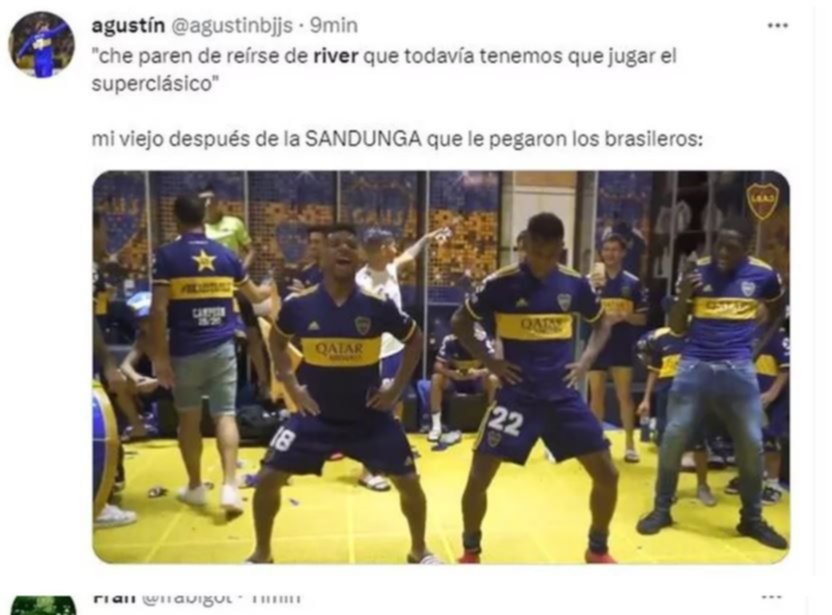This screenshot has height=615, width=832.
Task: Click the Boca Juniors crest watermark in the image
Action: (x=762, y=201)
